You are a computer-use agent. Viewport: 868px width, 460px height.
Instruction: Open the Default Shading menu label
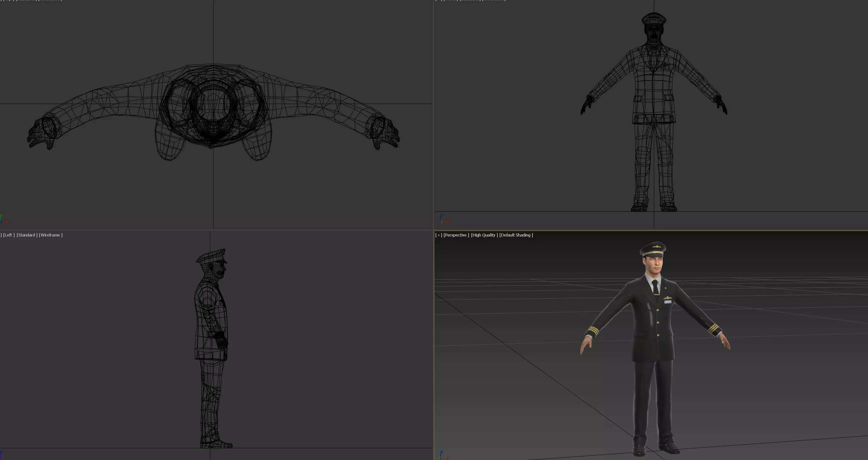[515, 235]
